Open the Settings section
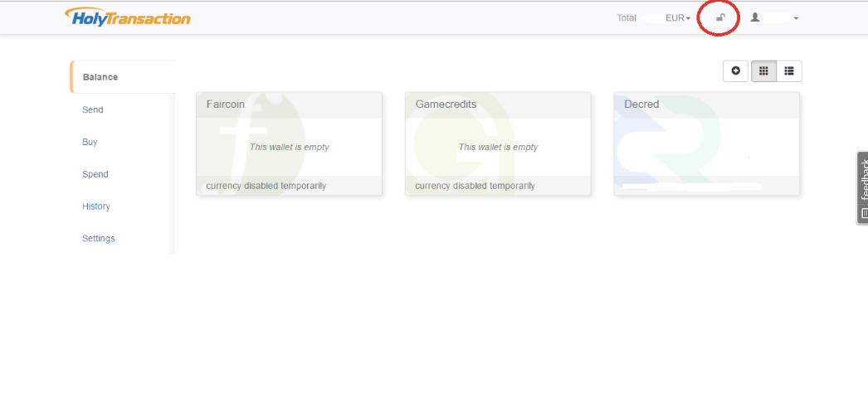Viewport: 868px width, 408px height. pos(99,238)
